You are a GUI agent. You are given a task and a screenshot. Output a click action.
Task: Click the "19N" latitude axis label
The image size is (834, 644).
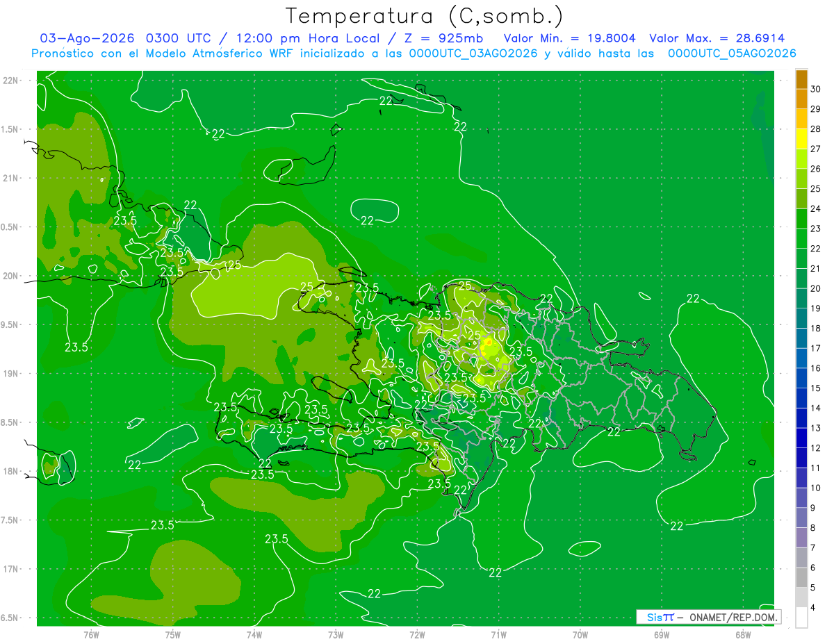[x=11, y=374]
